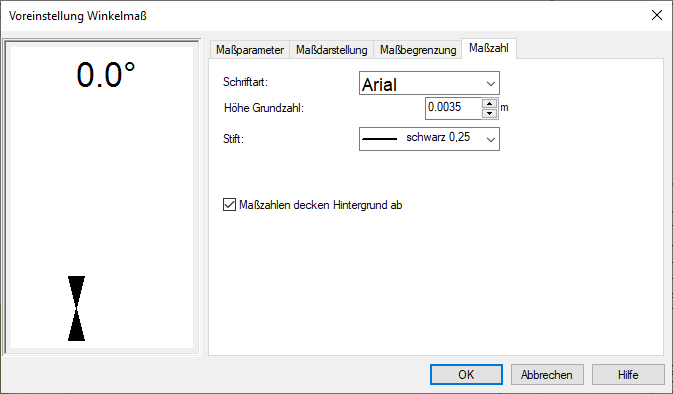The width and height of the screenshot is (673, 394).
Task: Click the Abbrechen button
Action: [x=547, y=375]
